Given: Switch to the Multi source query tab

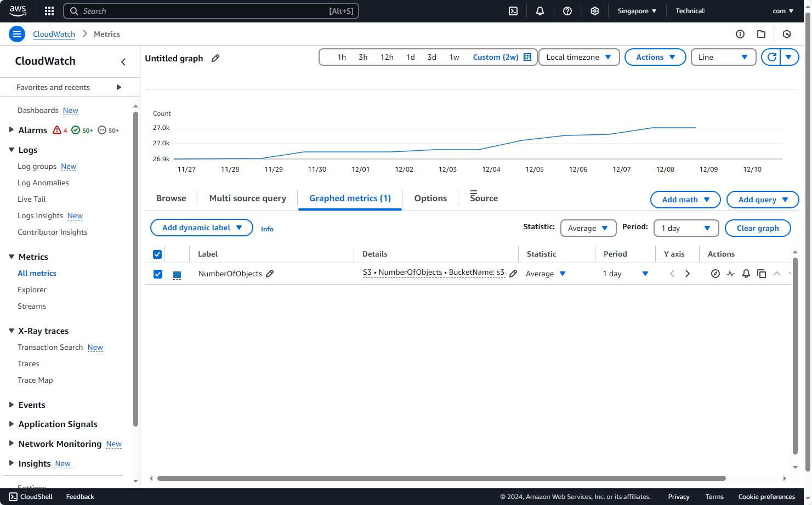Looking at the screenshot, I should (248, 198).
